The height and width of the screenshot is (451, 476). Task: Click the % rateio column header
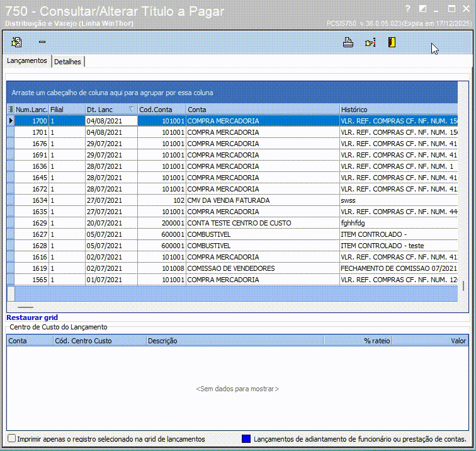377,341
